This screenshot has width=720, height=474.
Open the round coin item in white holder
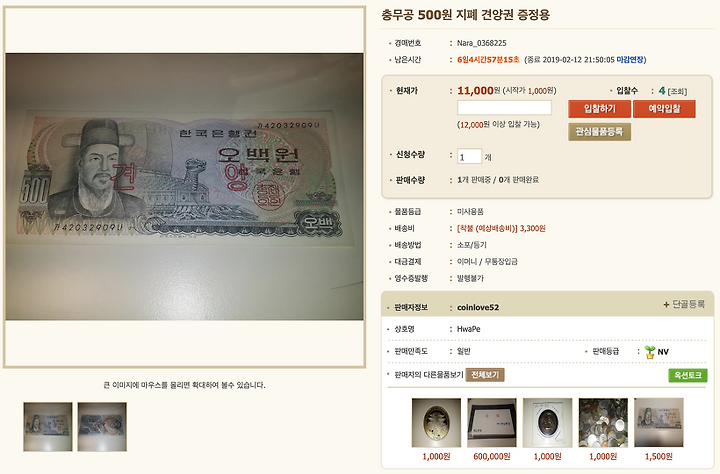pos(547,423)
